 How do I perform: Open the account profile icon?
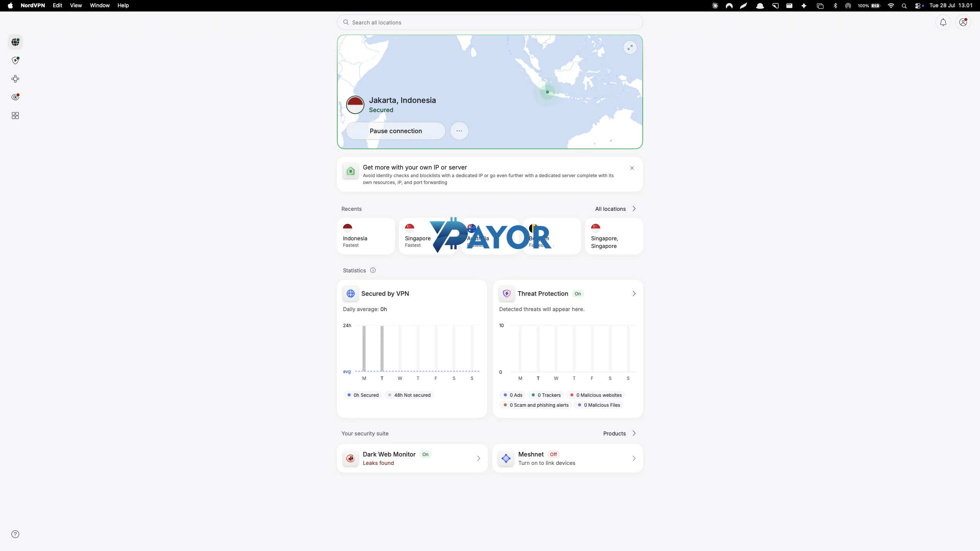click(963, 23)
